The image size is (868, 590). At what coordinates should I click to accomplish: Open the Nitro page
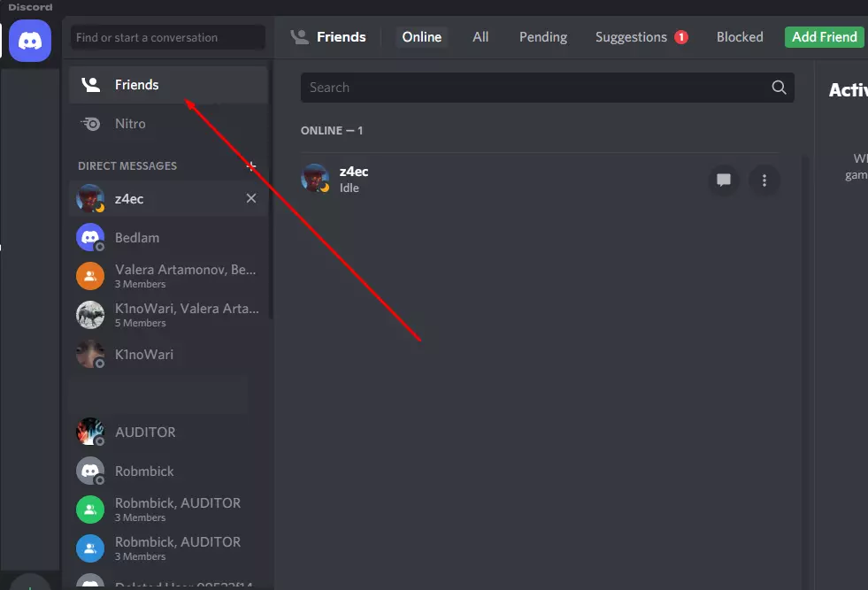pos(168,124)
